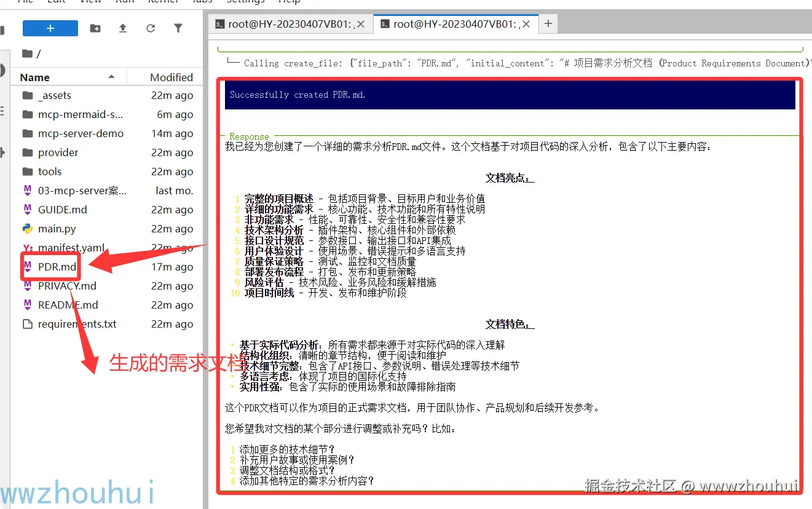The width and height of the screenshot is (812, 509).
Task: Click the Python icon beside main.py
Action: point(27,229)
